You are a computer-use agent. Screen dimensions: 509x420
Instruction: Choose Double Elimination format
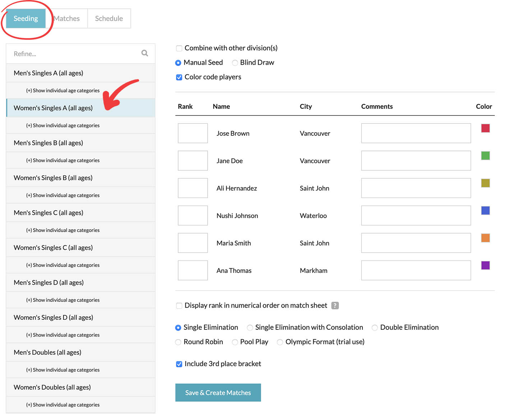click(375, 328)
